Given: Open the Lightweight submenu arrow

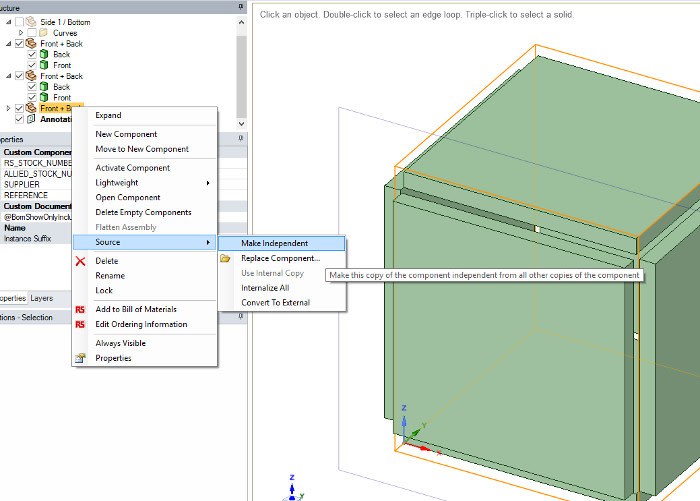Looking at the screenshot, I should (x=208, y=183).
